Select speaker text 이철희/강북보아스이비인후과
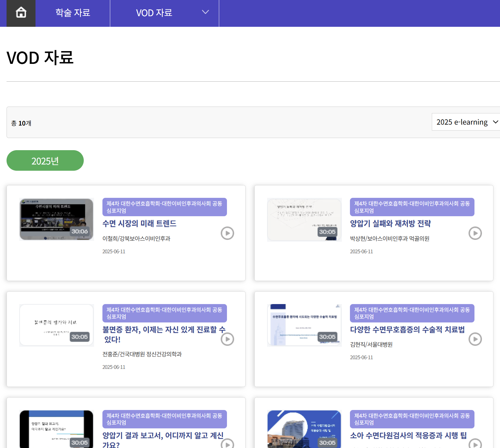500x448 pixels. click(136, 238)
